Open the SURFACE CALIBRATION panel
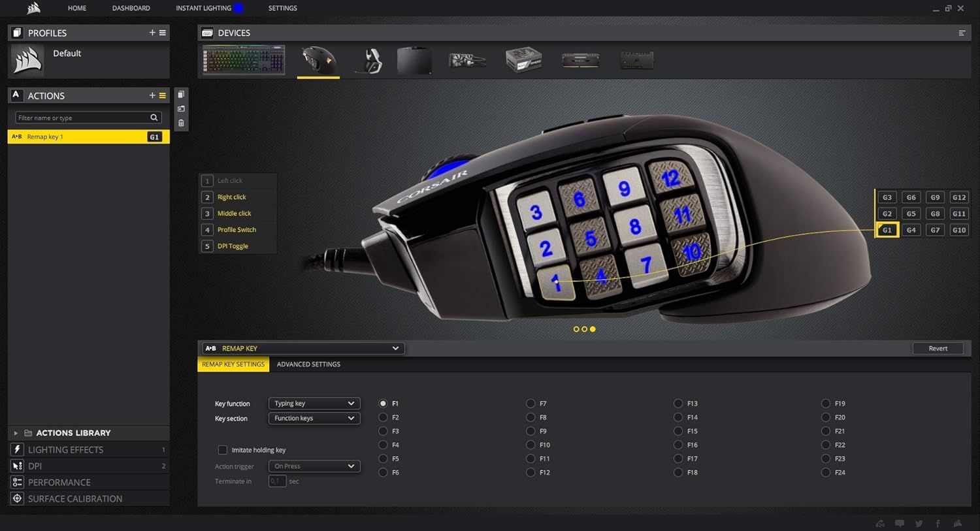 (75, 498)
